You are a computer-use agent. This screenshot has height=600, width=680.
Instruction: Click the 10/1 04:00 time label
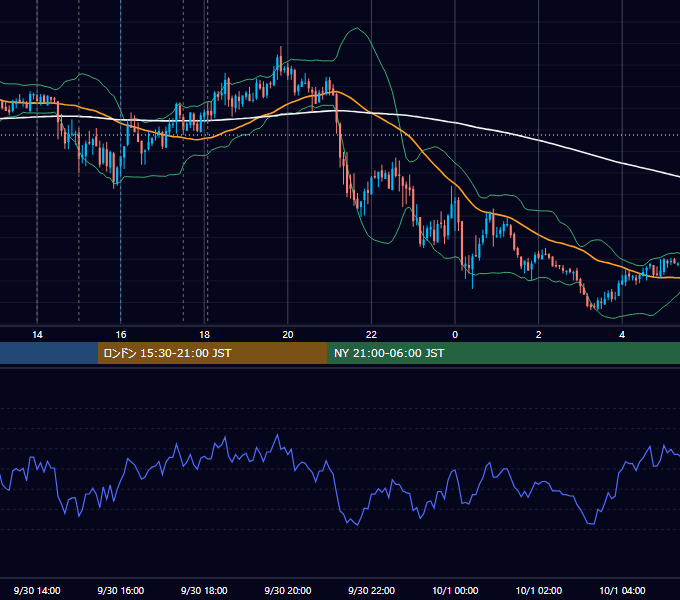622,590
